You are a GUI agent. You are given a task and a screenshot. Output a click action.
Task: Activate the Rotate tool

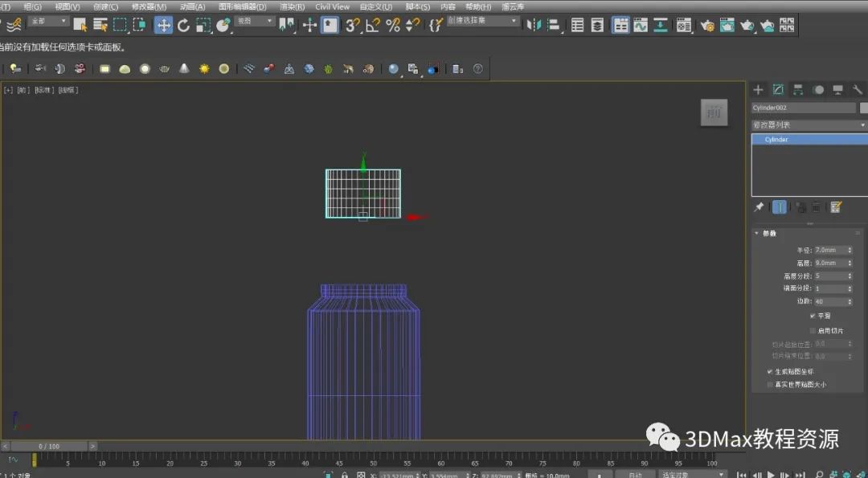(183, 25)
